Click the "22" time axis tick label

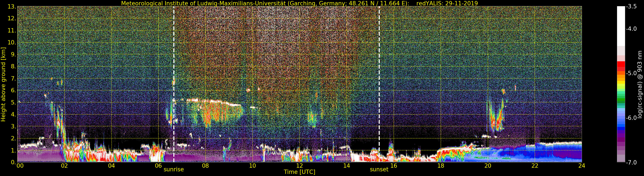coord(535,166)
